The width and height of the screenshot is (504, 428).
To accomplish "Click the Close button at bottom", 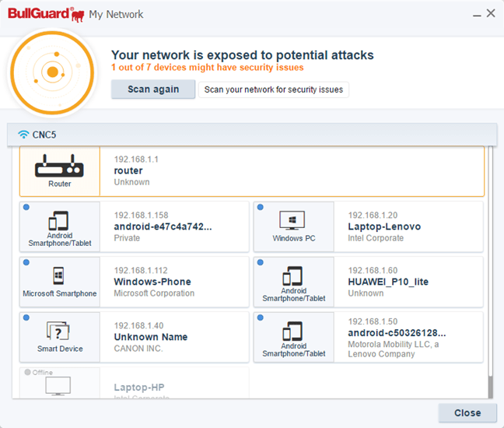I will point(467,412).
